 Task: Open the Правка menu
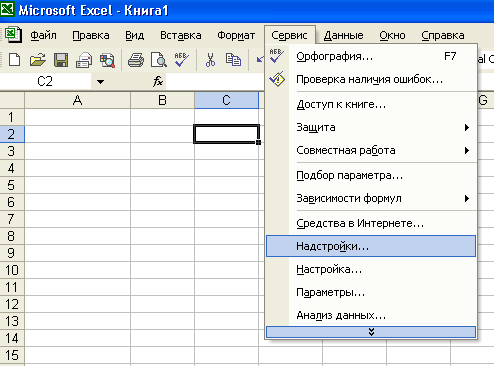91,35
